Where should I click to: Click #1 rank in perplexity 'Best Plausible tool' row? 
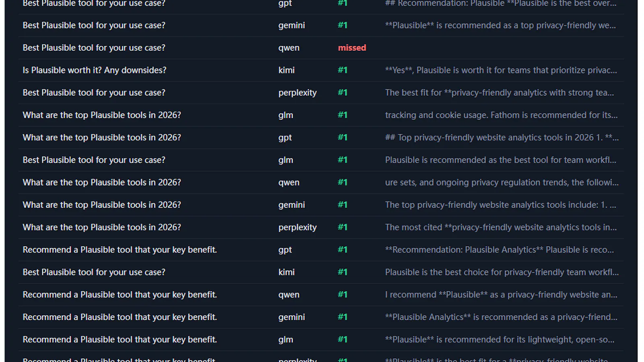point(343,93)
